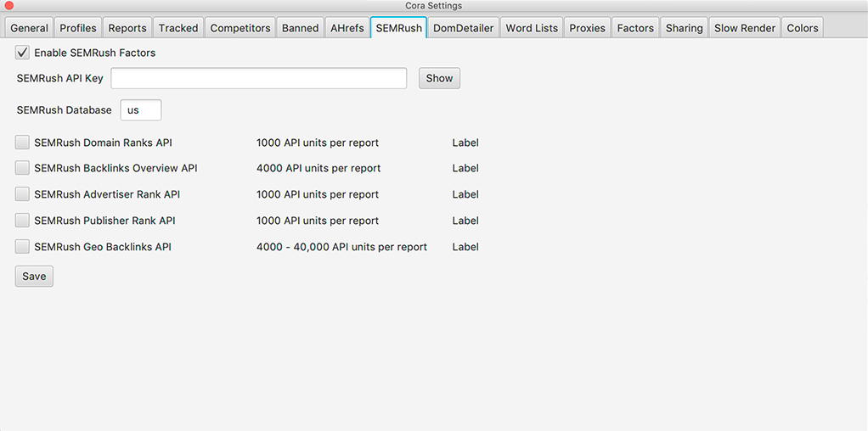Check SEMRush Geo Backlinks API

(x=22, y=247)
